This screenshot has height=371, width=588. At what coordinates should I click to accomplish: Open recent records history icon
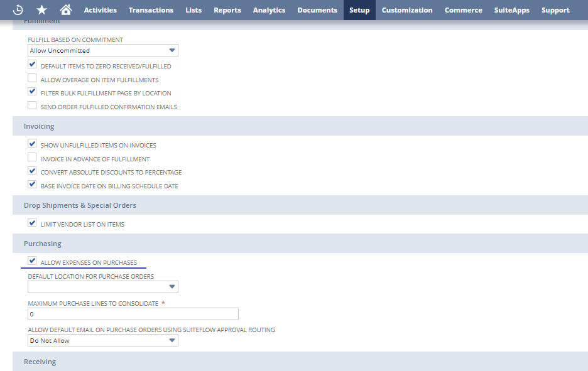coord(17,9)
